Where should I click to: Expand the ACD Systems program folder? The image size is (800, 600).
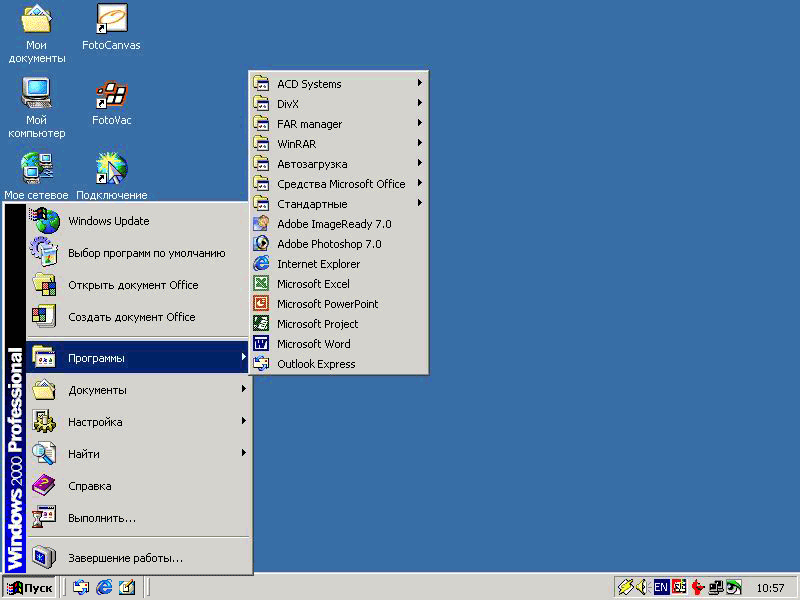pyautogui.click(x=338, y=84)
